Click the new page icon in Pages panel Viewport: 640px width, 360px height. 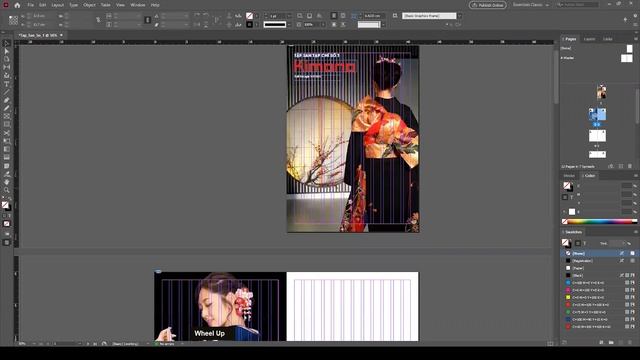point(621,167)
